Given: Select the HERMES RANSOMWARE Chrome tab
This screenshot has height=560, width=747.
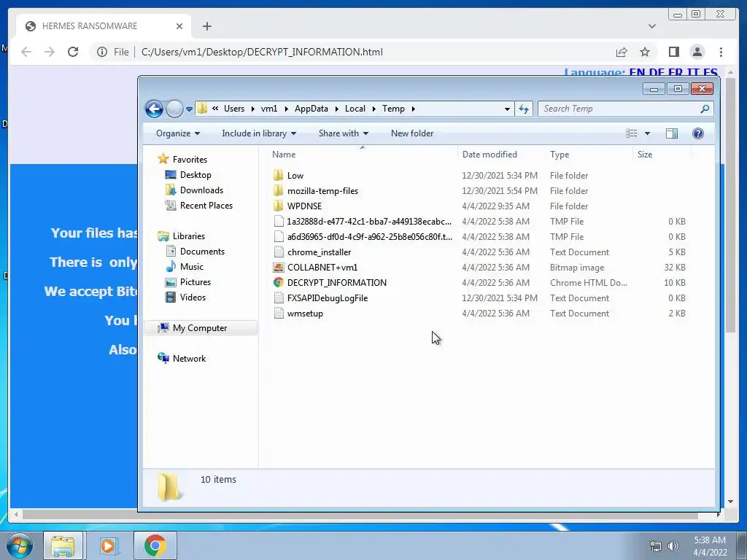Looking at the screenshot, I should pyautogui.click(x=104, y=26).
